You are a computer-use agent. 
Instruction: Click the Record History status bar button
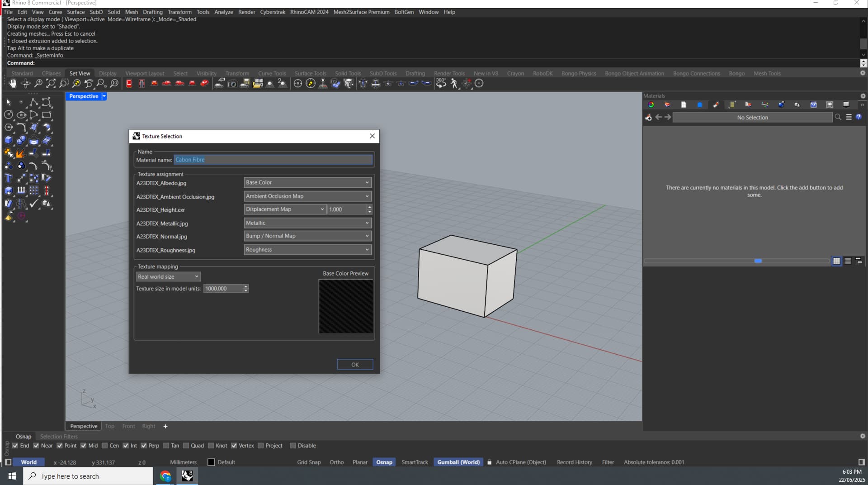pyautogui.click(x=574, y=462)
